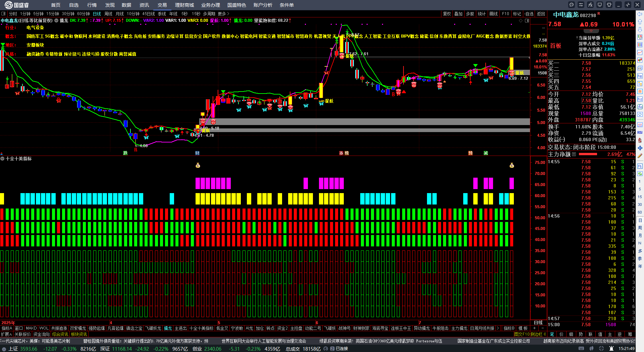Click the 涨 marker on chart time axis

[341, 153]
